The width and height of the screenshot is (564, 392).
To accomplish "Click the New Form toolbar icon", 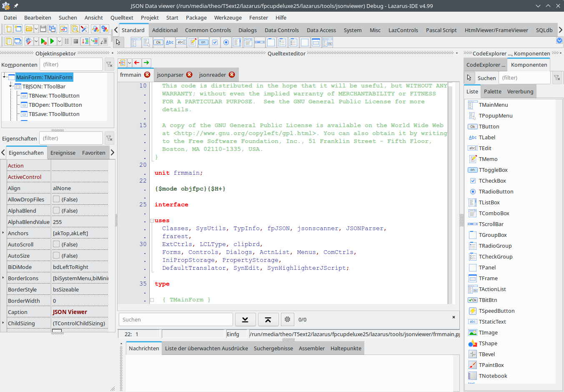I will [x=18, y=29].
